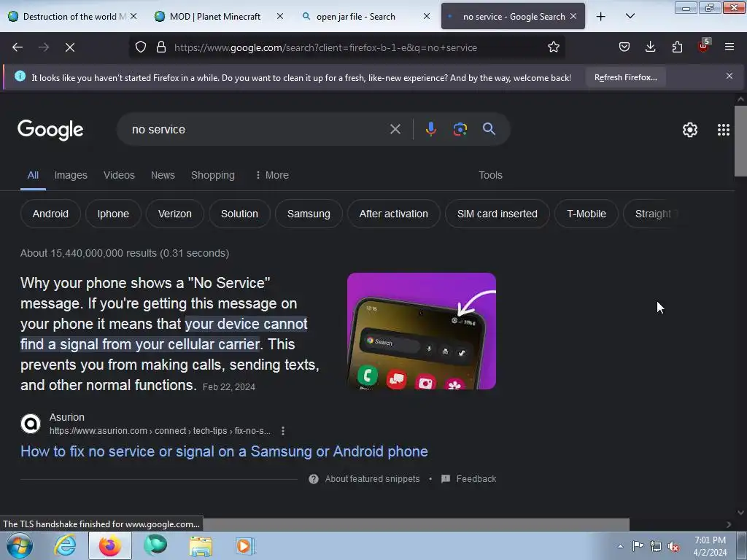Image resolution: width=747 pixels, height=560 pixels.
Task: Close the open jar file Search tab
Action: 426,16
